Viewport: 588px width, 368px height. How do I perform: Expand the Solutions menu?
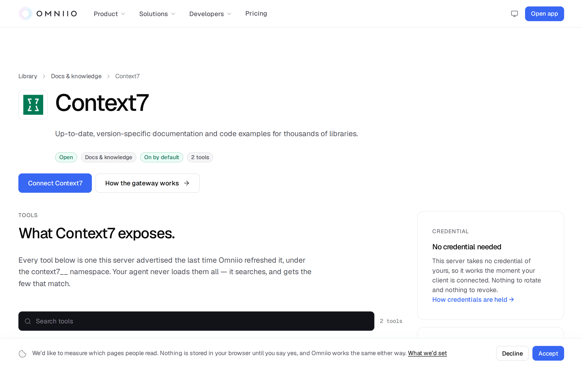pos(157,14)
